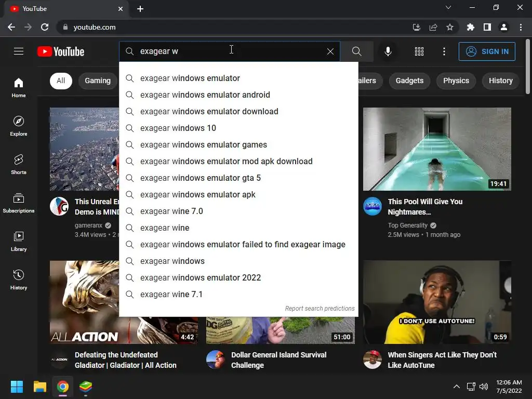This screenshot has width=532, height=399.
Task: Choose the plain 'exagear windows' suggestion
Action: tap(238, 261)
